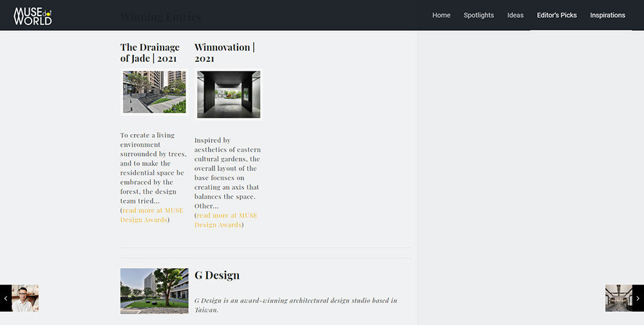Open the next post interior thumbnail
The image size is (644, 325).
click(618, 299)
